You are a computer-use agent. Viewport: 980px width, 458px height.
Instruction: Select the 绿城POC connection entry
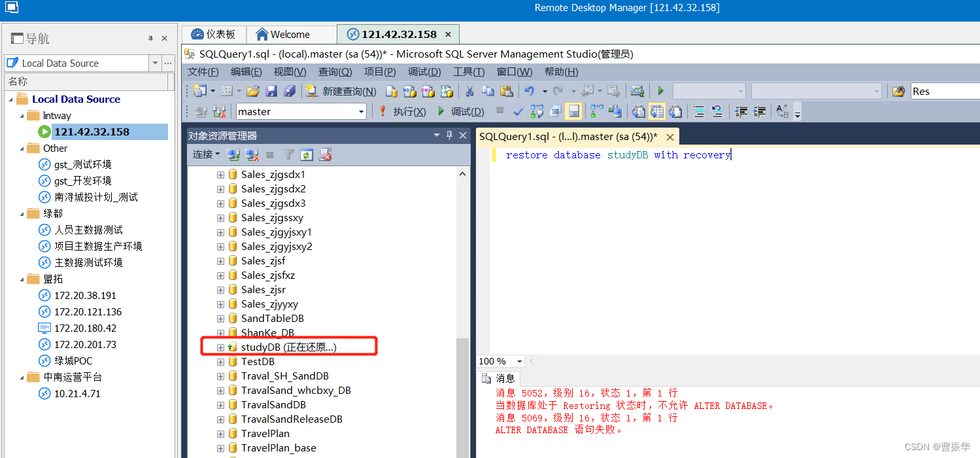point(73,361)
